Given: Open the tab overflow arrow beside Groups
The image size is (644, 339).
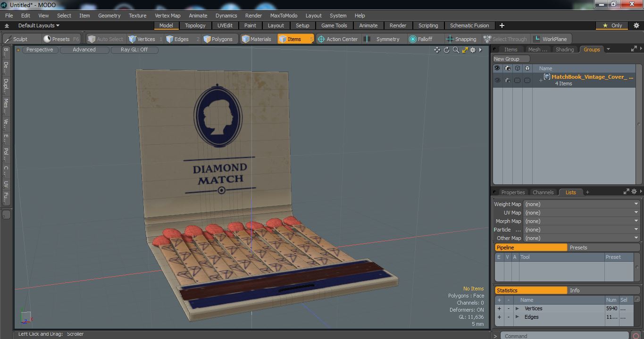Looking at the screenshot, I should tap(608, 49).
